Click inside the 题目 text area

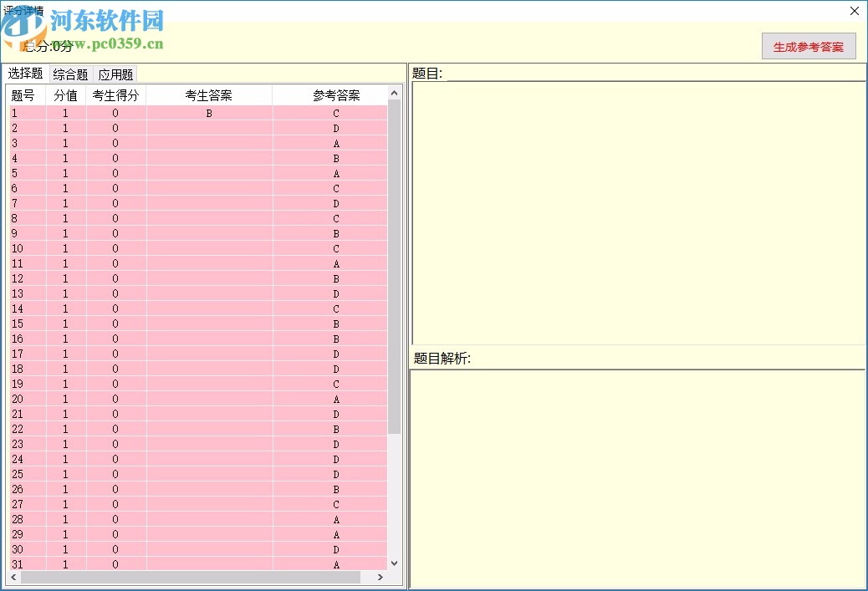point(638,213)
